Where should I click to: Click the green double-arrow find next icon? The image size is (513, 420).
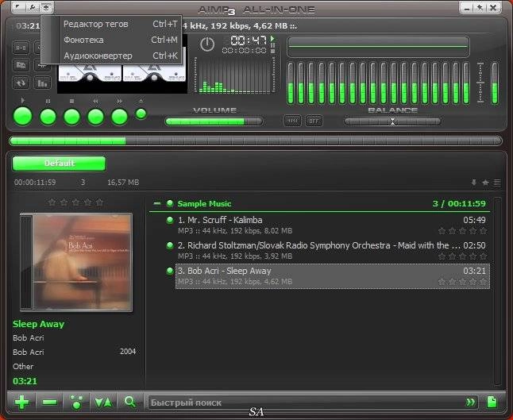pyautogui.click(x=470, y=402)
